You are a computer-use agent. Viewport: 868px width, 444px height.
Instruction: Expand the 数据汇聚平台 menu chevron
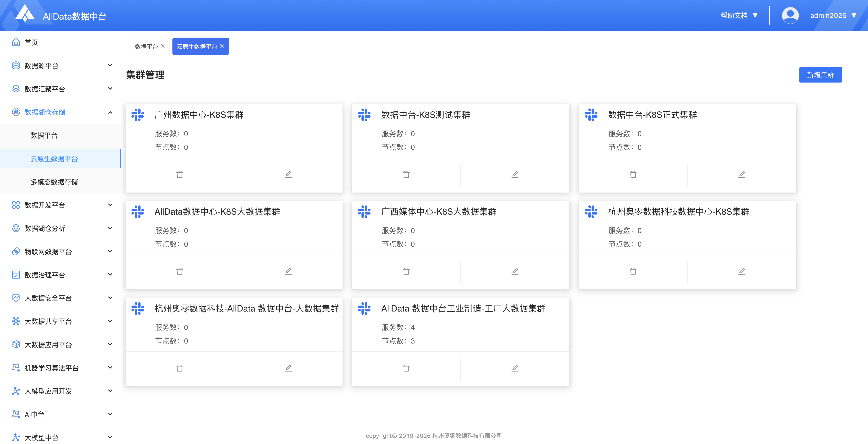tap(110, 89)
